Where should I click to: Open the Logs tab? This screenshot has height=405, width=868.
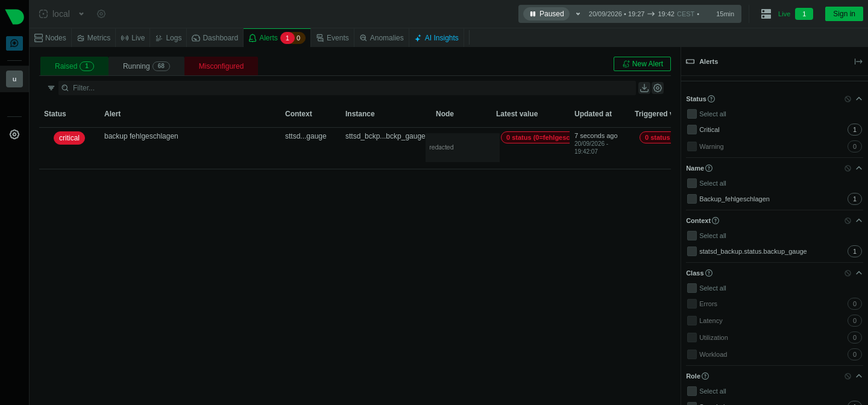[x=168, y=38]
